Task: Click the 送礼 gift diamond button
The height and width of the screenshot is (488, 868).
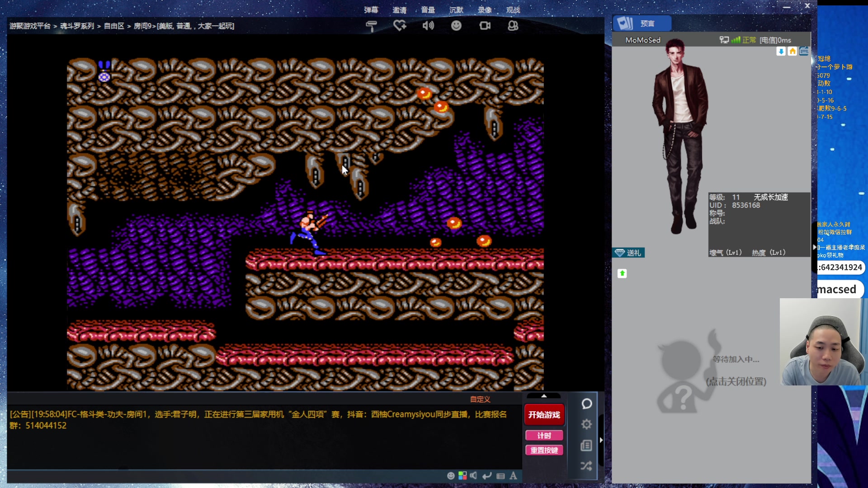Action: click(x=628, y=253)
